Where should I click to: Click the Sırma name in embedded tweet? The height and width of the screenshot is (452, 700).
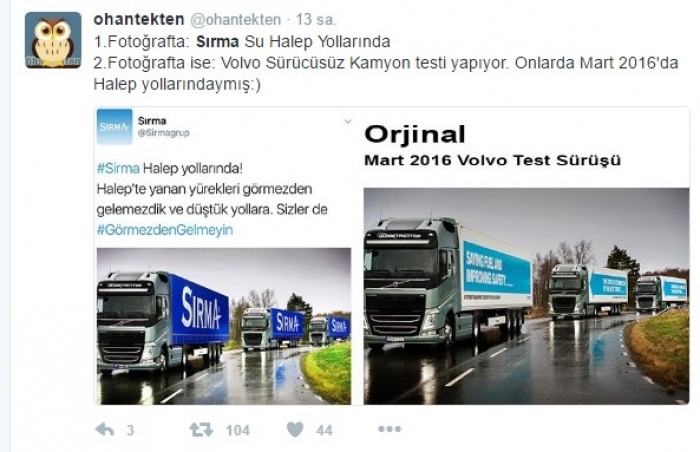tap(152, 121)
